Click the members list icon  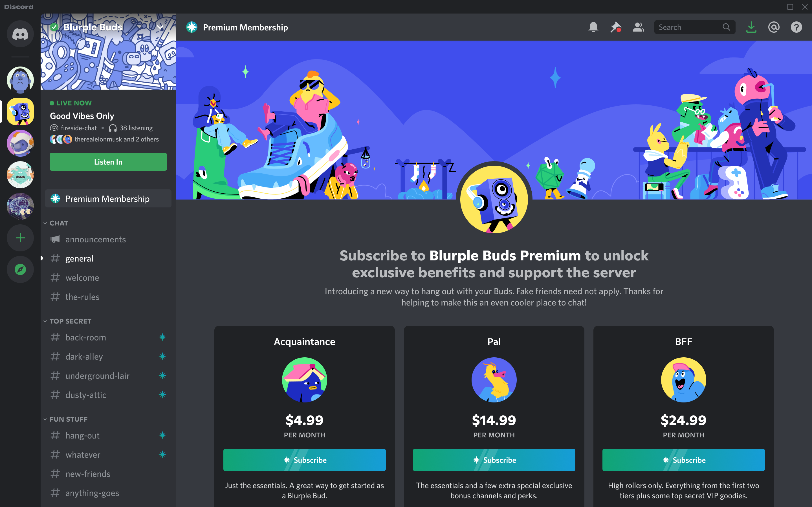pyautogui.click(x=638, y=27)
